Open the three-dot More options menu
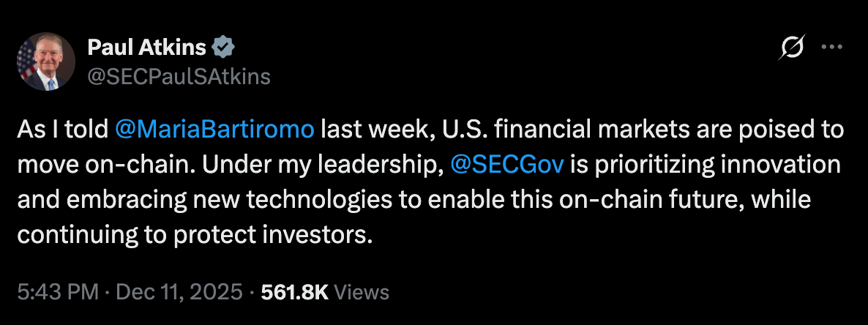The width and height of the screenshot is (868, 325). pyautogui.click(x=833, y=48)
